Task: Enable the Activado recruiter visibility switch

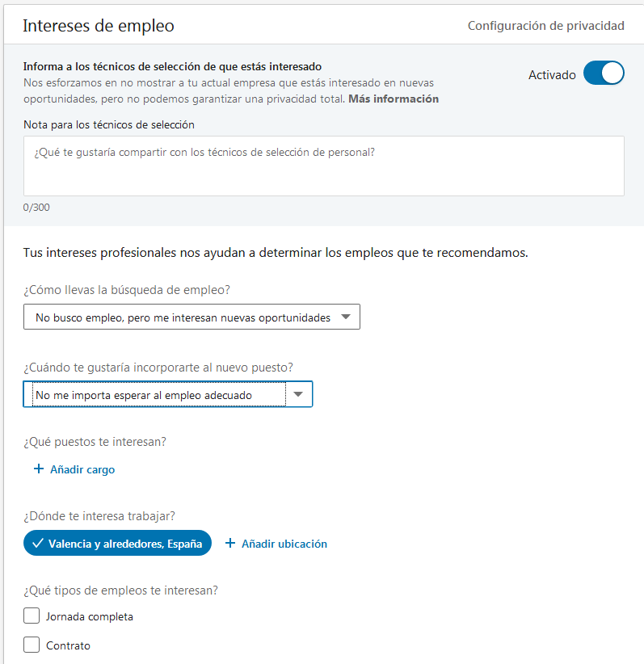Action: (x=604, y=73)
